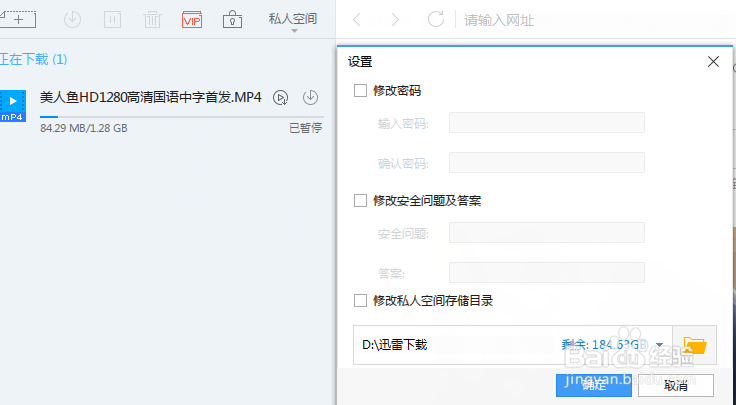
Task: Open 私人空间 dropdown menu
Action: tap(293, 21)
